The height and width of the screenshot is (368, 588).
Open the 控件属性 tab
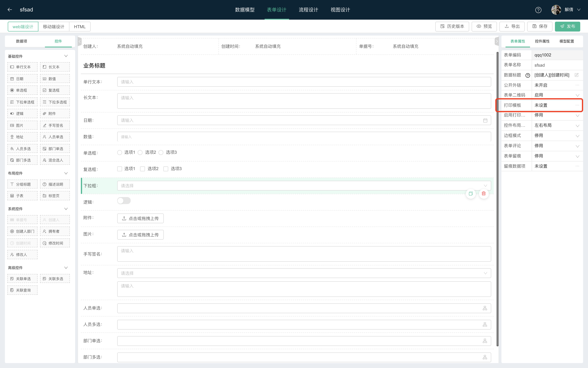[x=542, y=41]
